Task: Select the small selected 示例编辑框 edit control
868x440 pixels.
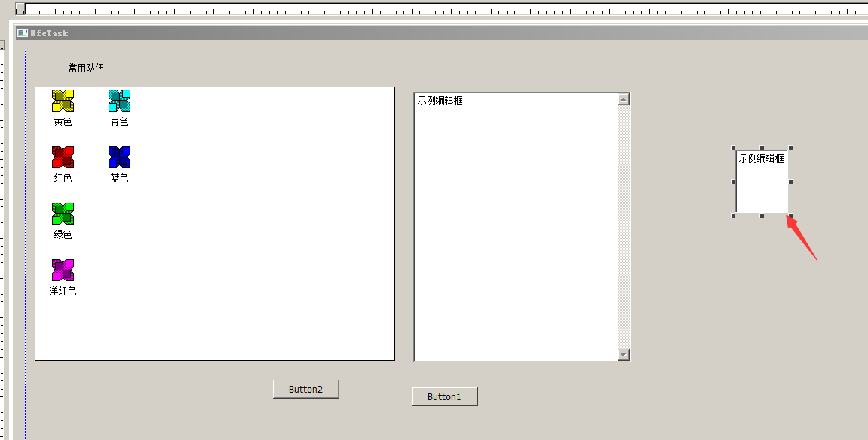Action: click(x=762, y=182)
